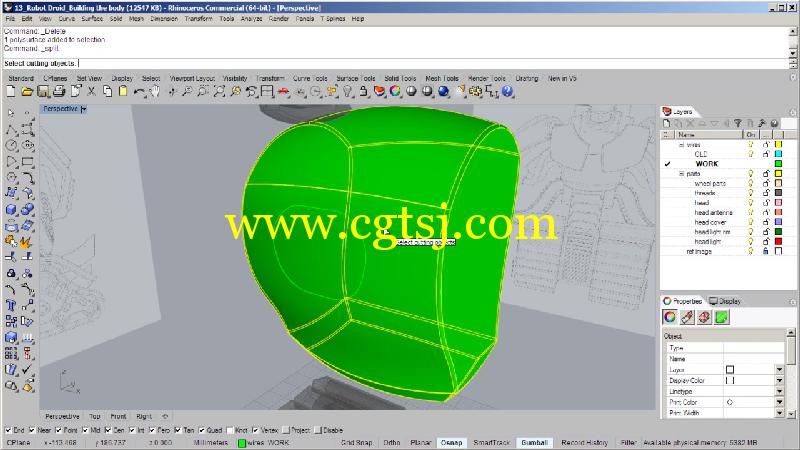The image size is (800, 450).
Task: Click the command prompt input field
Action: coord(395,64)
